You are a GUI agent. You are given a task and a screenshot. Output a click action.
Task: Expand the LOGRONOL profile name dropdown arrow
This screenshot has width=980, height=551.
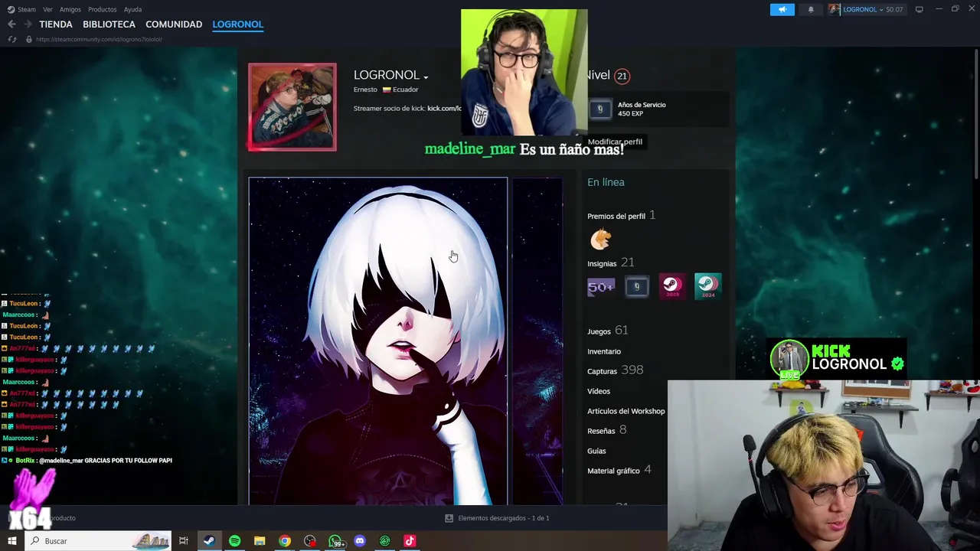tap(426, 77)
